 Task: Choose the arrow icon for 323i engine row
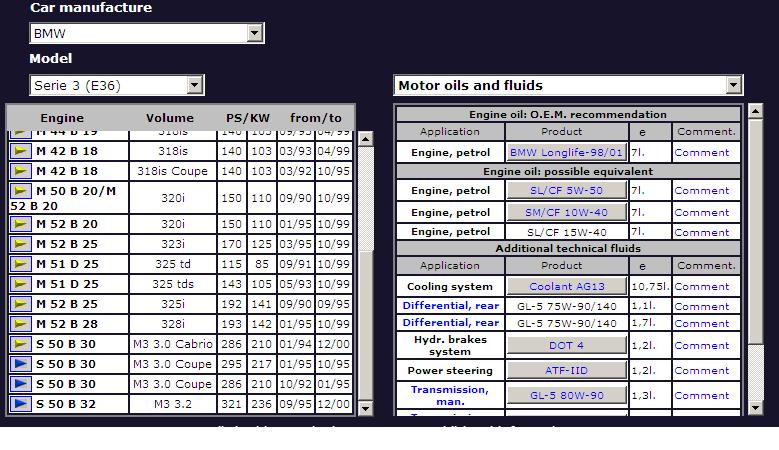click(x=20, y=244)
